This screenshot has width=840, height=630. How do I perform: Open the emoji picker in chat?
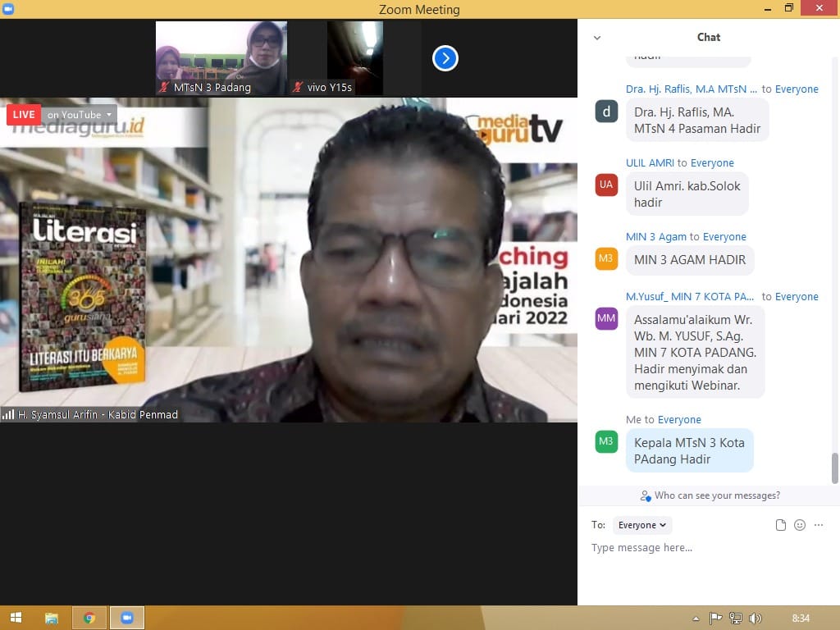[x=800, y=525]
